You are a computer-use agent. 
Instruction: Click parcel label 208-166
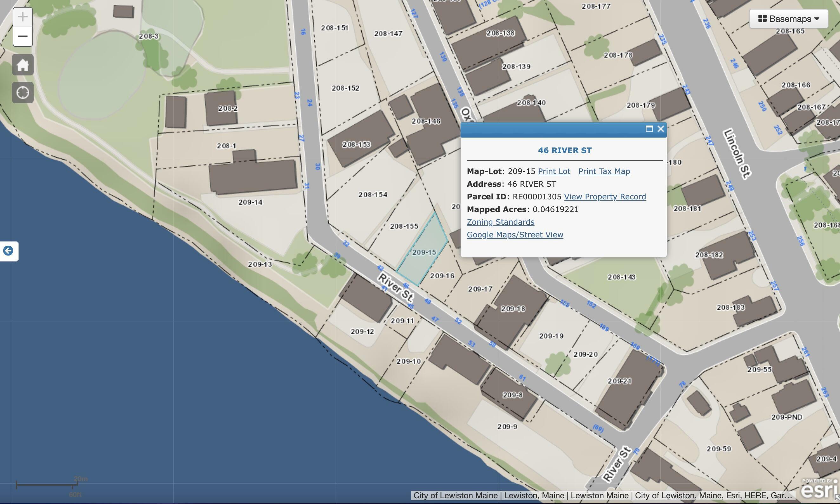pyautogui.click(x=796, y=85)
